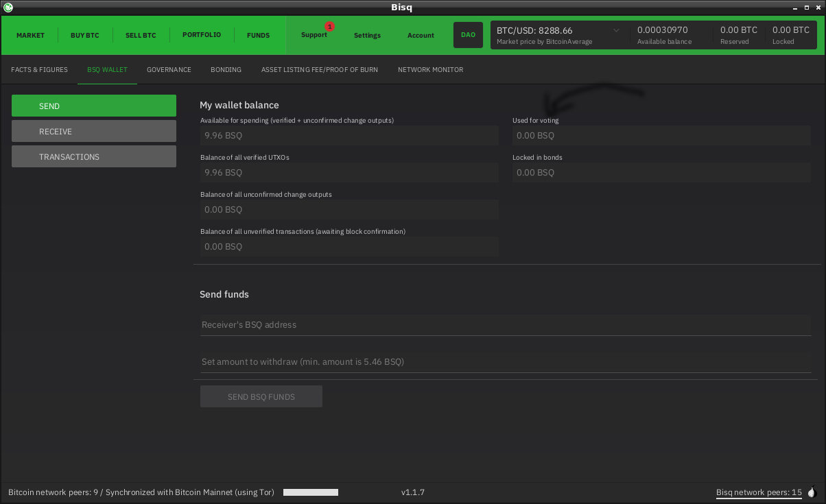Click the Bitcoin network peers status text
This screenshot has height=504, width=826.
[141, 492]
